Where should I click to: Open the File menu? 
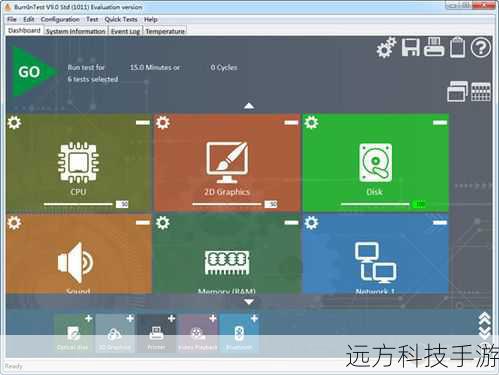coord(12,20)
